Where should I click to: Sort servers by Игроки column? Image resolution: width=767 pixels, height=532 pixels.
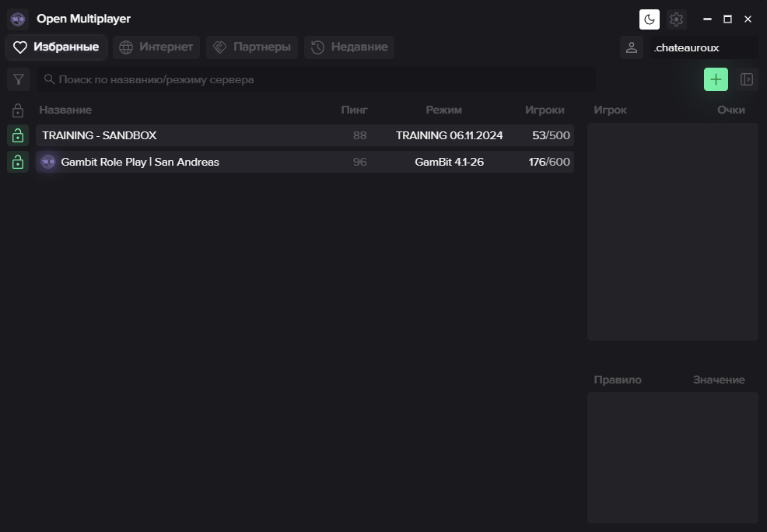point(545,110)
